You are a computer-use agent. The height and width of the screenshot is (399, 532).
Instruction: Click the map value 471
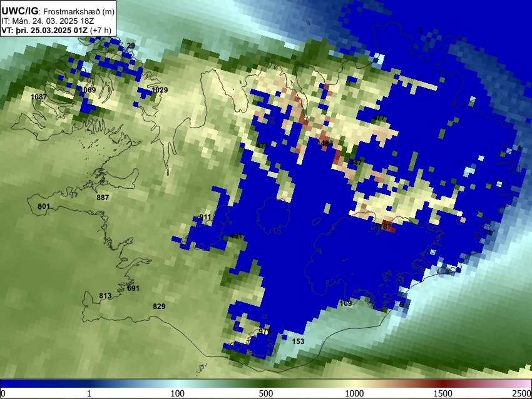[x=262, y=146]
